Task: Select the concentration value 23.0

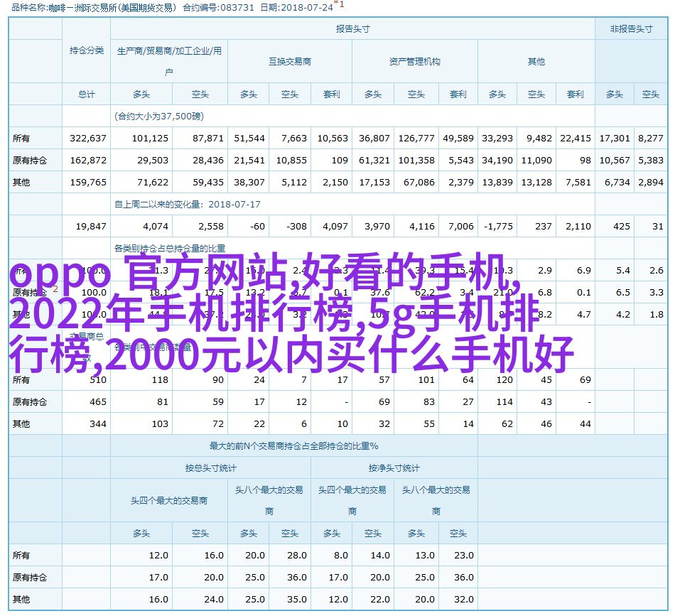Action: 464,556
